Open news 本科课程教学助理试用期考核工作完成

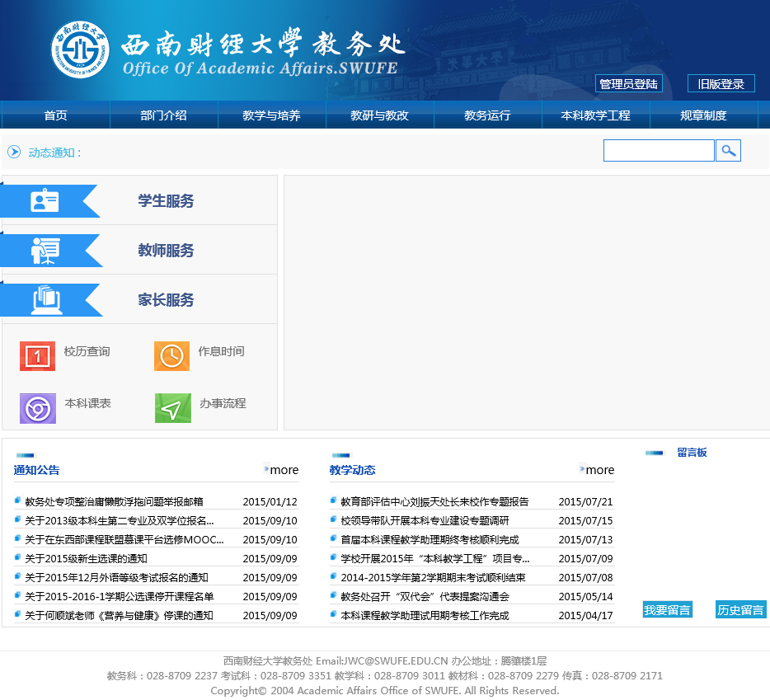tap(425, 615)
